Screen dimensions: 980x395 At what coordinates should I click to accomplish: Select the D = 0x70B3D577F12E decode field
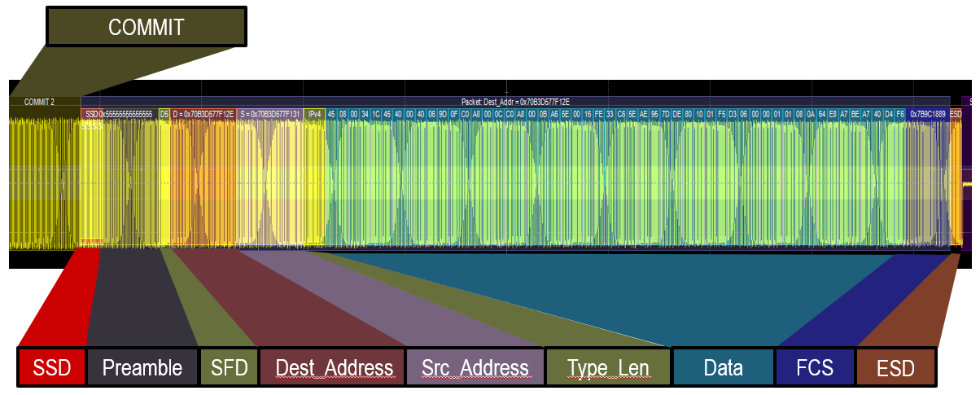pyautogui.click(x=203, y=114)
